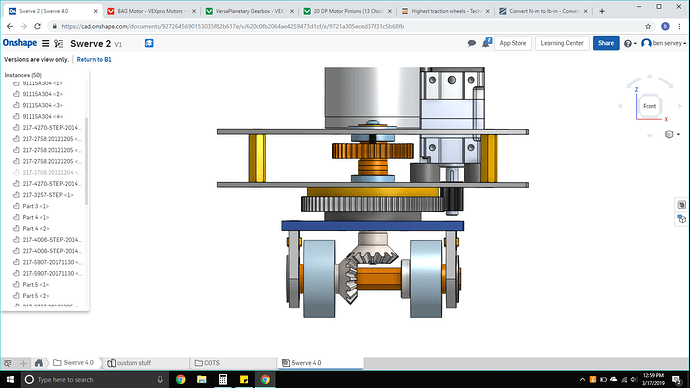
Task: Open the Onshape hamburger menu
Action: pos(45,43)
